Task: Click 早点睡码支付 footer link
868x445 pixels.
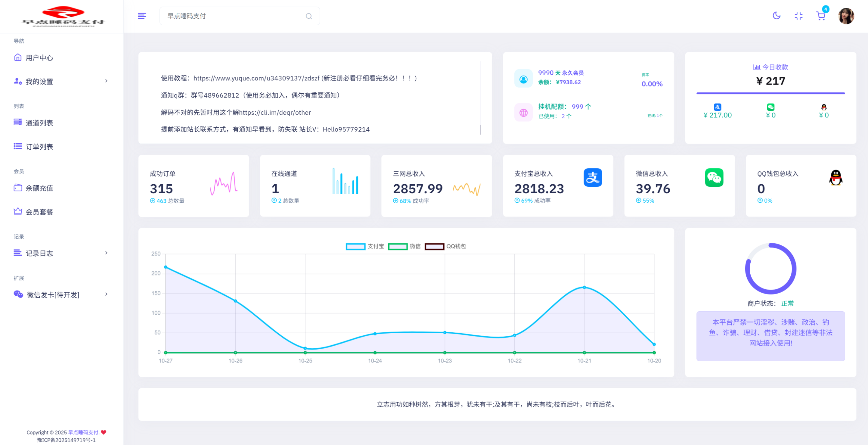Action: point(83,432)
